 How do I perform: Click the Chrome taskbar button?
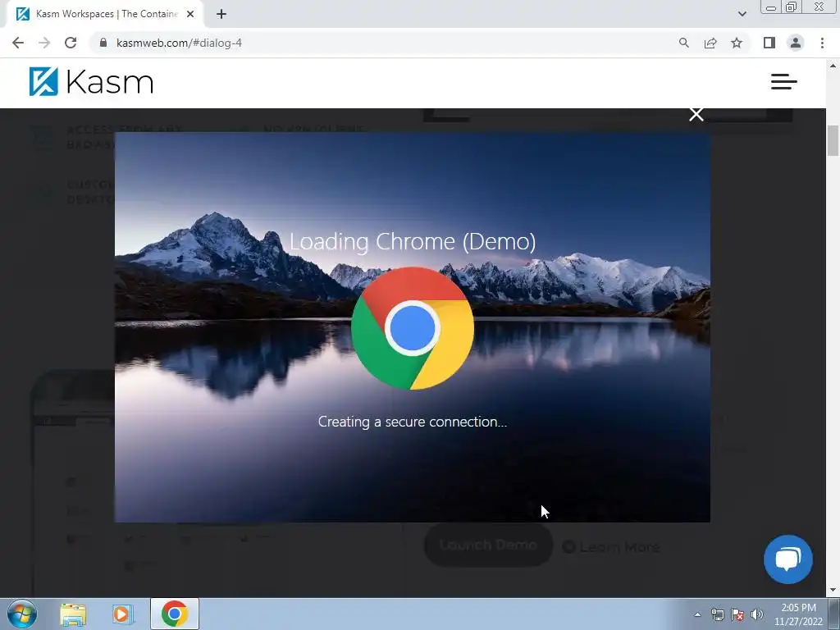click(175, 614)
